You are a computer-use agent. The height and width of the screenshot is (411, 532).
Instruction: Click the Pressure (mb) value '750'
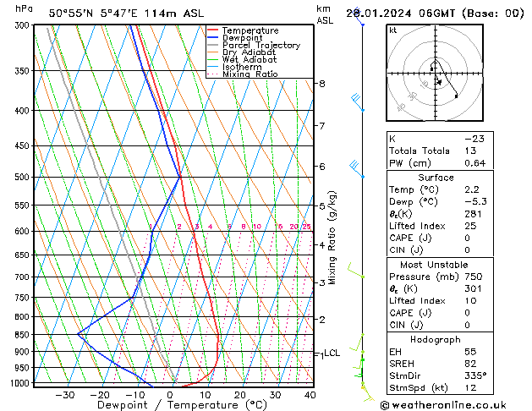click(474, 277)
